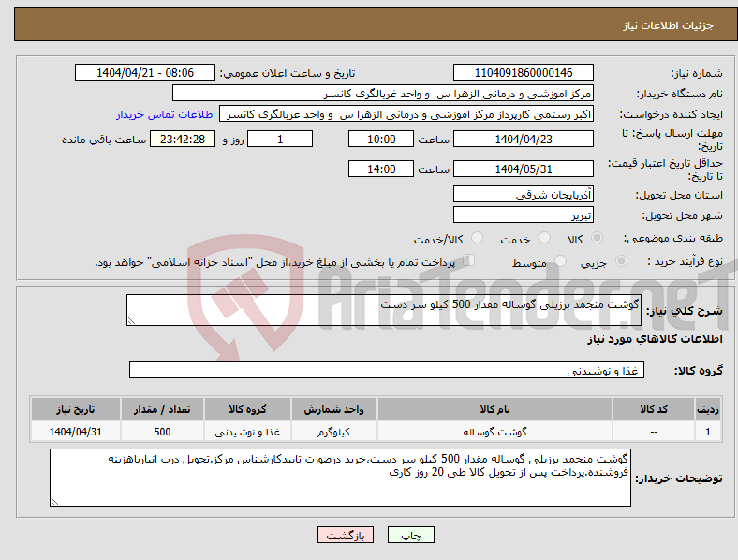738x560 pixels.
Task: Click the کد کالا column header
Action: click(654, 409)
